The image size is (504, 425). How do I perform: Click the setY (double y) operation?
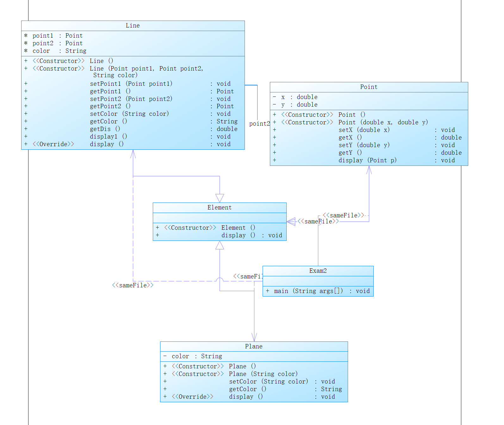[x=364, y=145]
